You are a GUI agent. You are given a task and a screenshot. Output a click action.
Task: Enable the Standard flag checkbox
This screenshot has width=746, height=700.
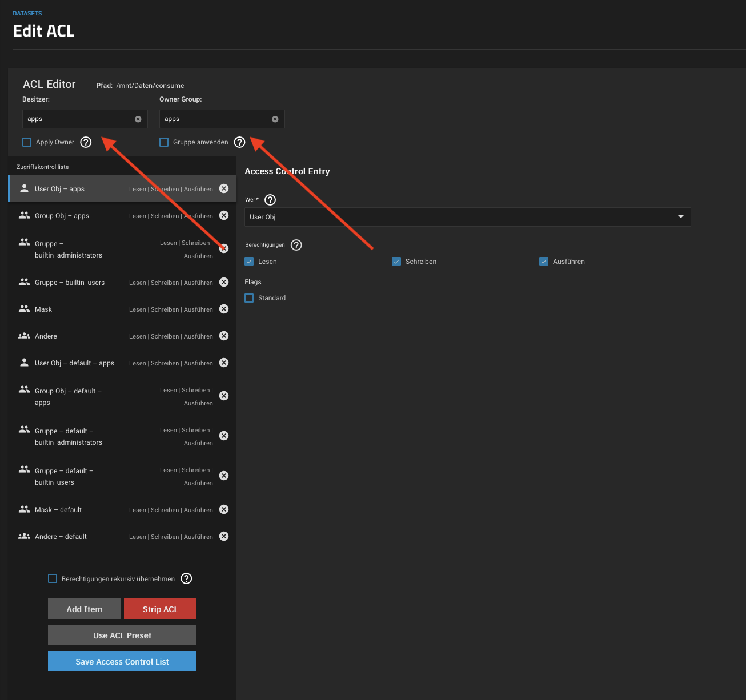tap(249, 298)
